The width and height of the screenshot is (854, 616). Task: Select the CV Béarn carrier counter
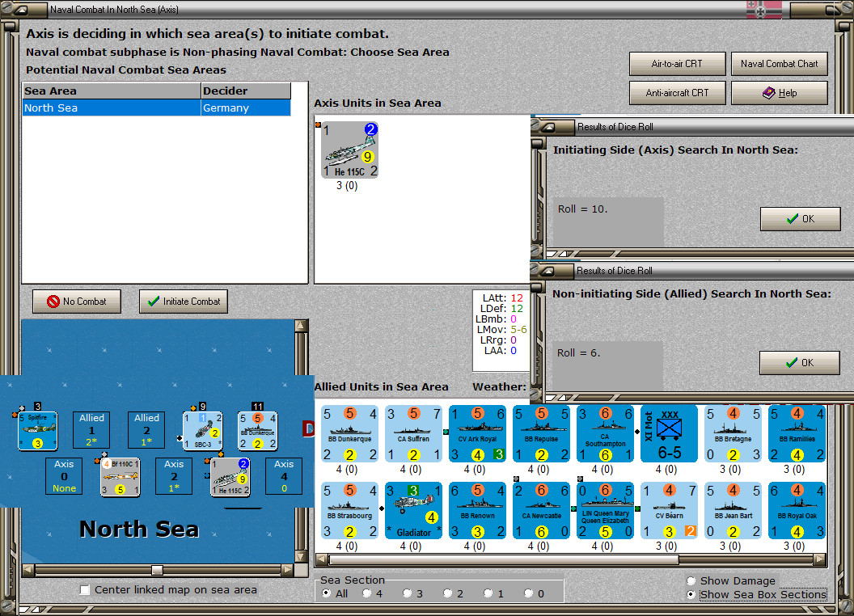pyautogui.click(x=669, y=510)
